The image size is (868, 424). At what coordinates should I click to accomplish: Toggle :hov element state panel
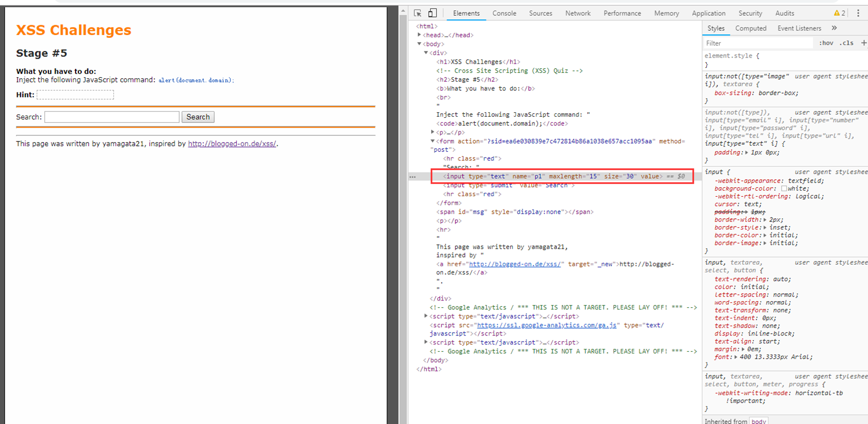click(826, 43)
